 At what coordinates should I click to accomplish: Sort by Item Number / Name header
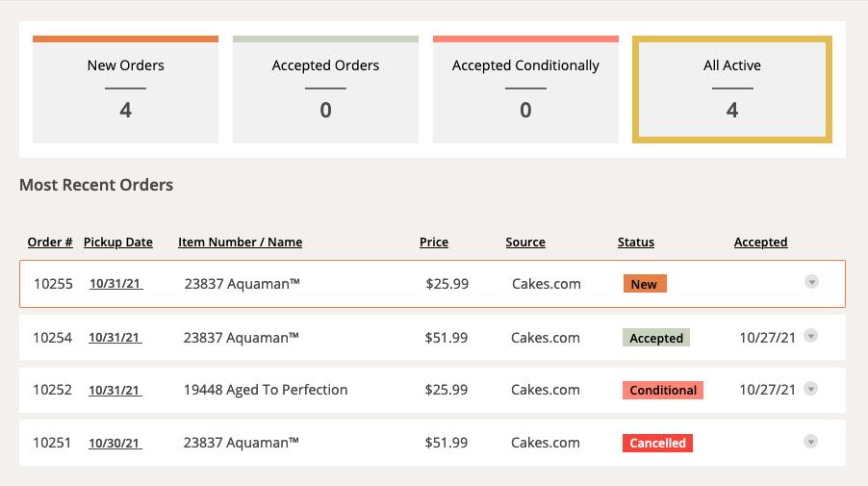(x=240, y=243)
